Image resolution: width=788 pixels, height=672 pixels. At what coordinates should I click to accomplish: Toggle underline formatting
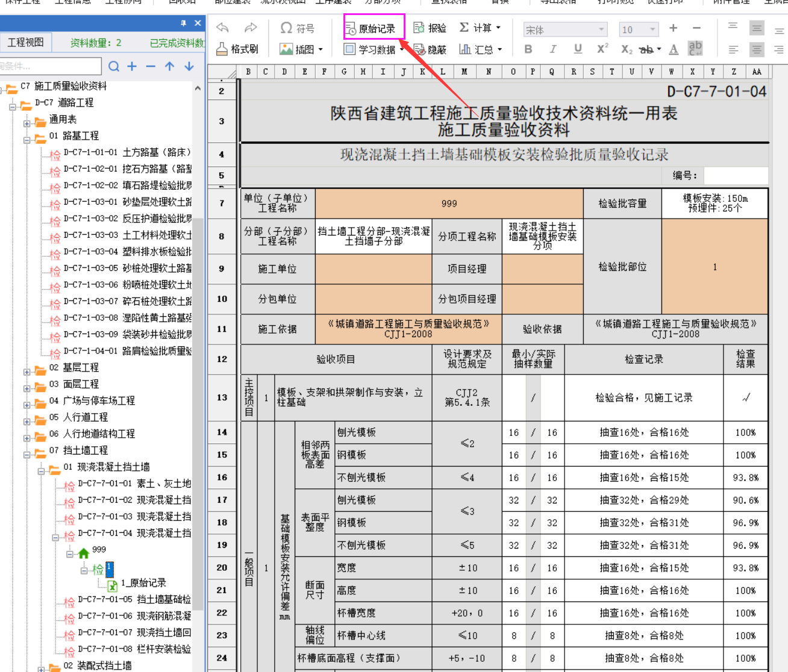tap(578, 49)
